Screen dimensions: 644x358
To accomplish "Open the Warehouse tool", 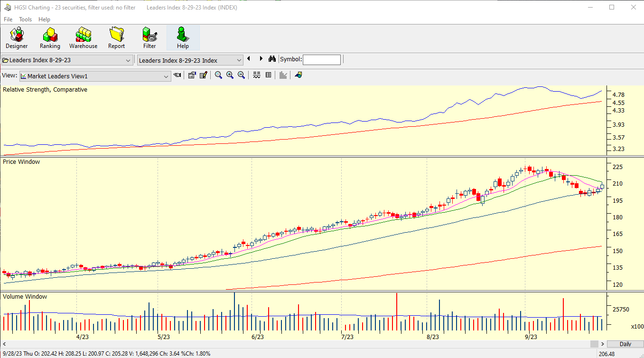I will pos(83,38).
